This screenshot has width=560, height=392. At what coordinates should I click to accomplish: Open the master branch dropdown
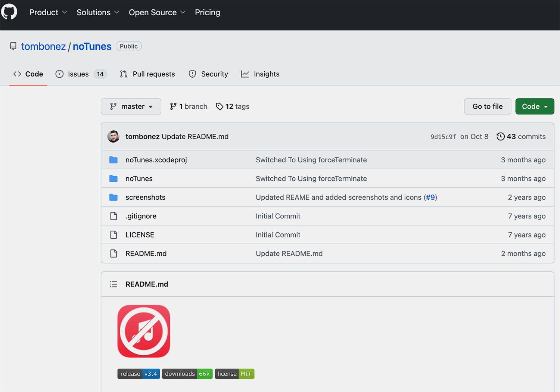tap(131, 107)
